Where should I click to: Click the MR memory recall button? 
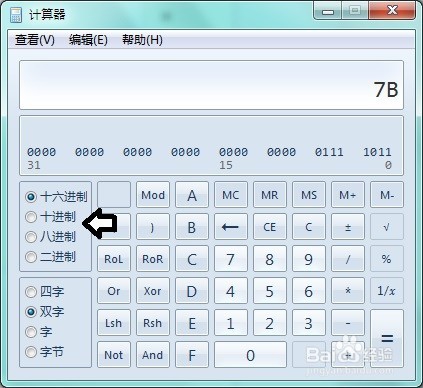[x=270, y=195]
